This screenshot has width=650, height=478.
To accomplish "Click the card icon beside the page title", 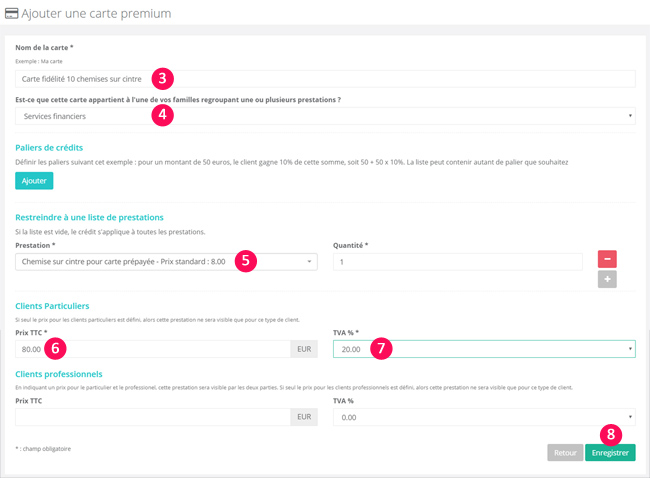I will pyautogui.click(x=11, y=14).
